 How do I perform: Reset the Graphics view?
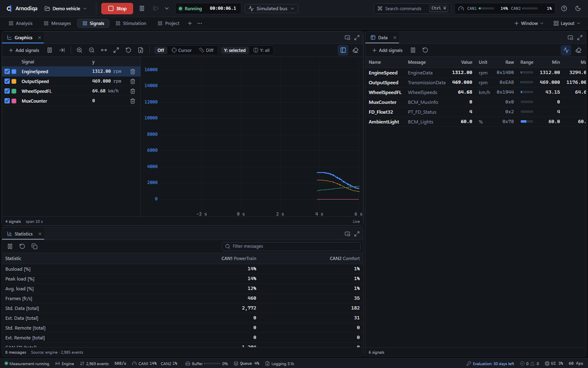(128, 50)
